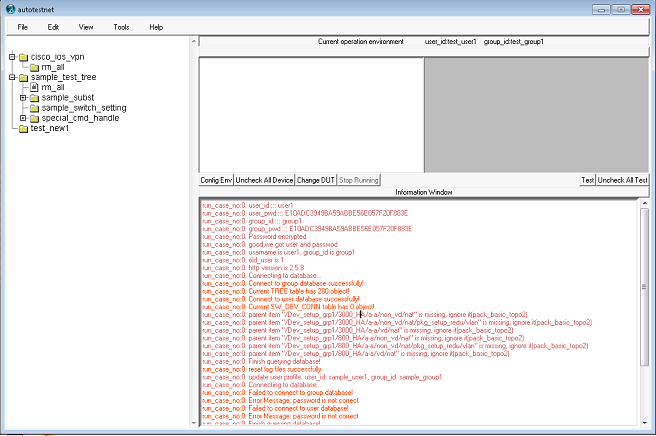This screenshot has height=436, width=656.
Task: Expand the special_cmd_handle tree node
Action: [x=22, y=118]
